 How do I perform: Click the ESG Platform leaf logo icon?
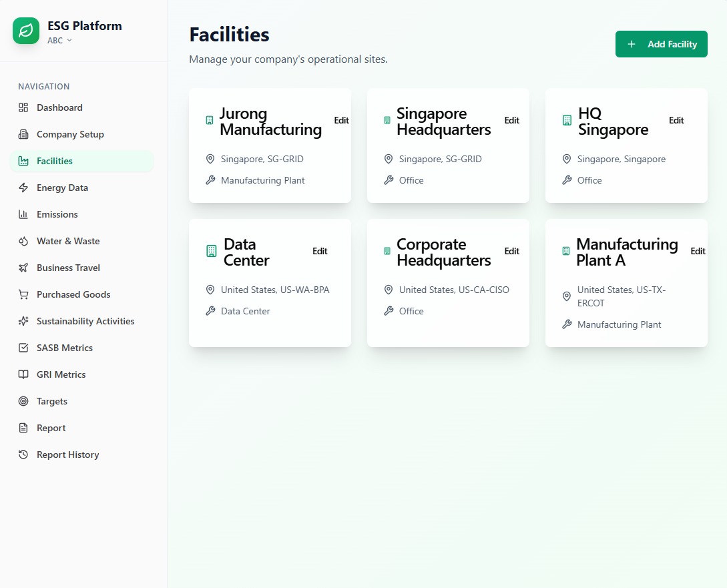coord(26,31)
